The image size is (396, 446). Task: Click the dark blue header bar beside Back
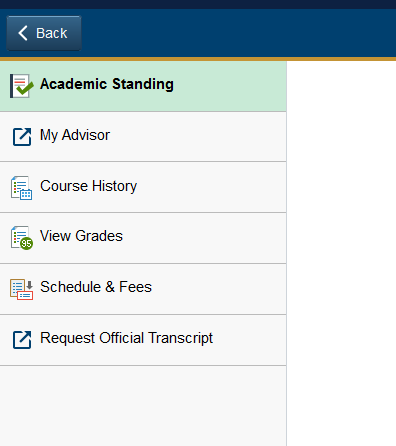click(x=238, y=33)
